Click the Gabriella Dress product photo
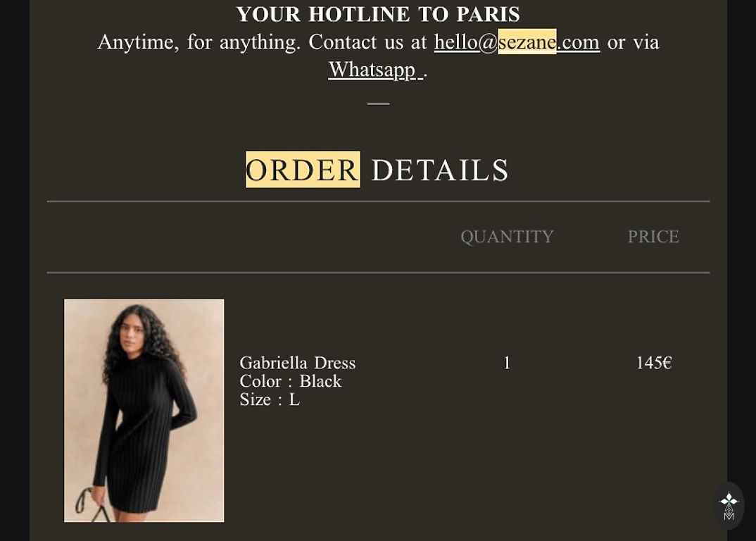Viewport: 756px width, 541px height. [x=144, y=410]
